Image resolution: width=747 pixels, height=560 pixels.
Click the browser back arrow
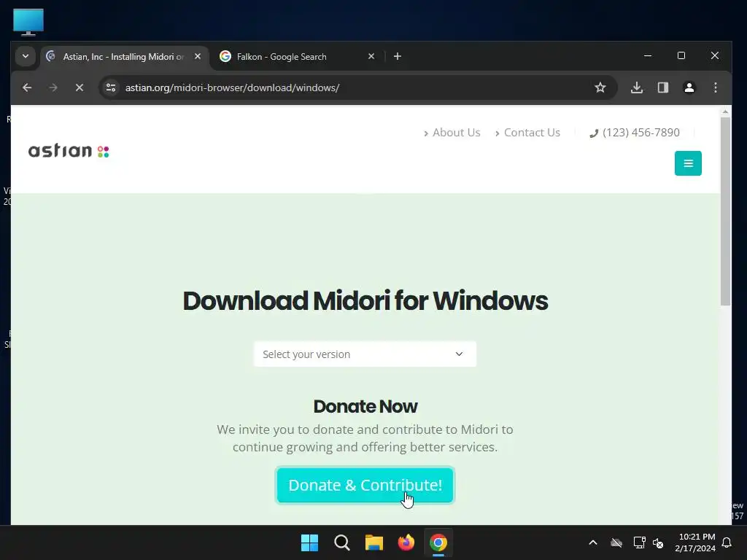pos(27,87)
